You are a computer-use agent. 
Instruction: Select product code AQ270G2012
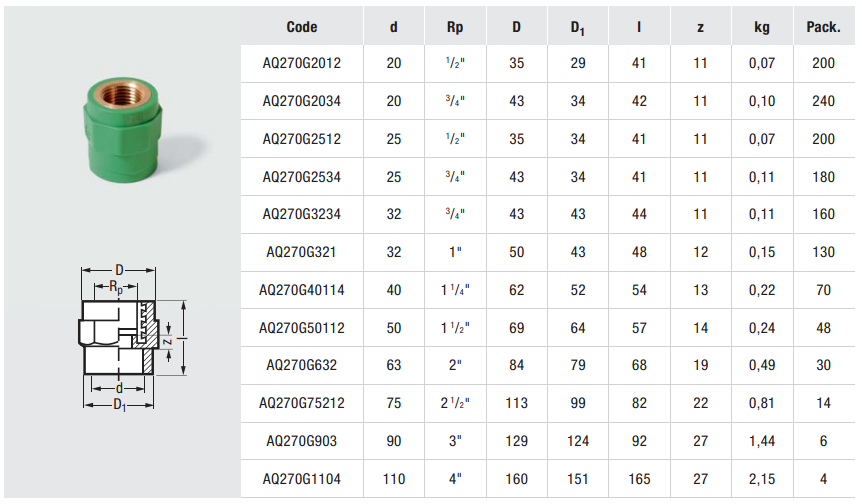[x=302, y=64]
